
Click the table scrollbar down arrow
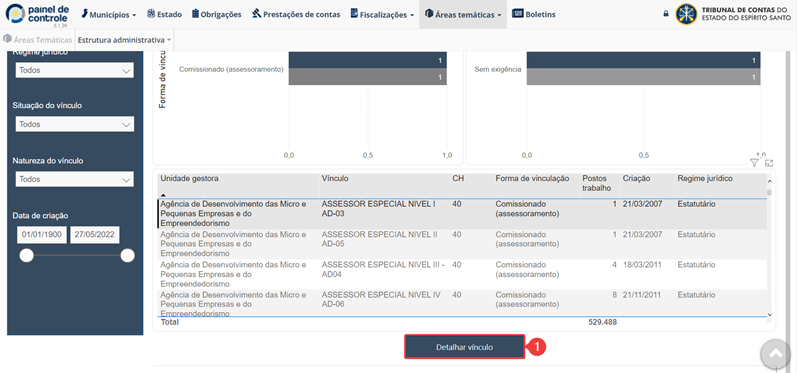click(x=769, y=315)
